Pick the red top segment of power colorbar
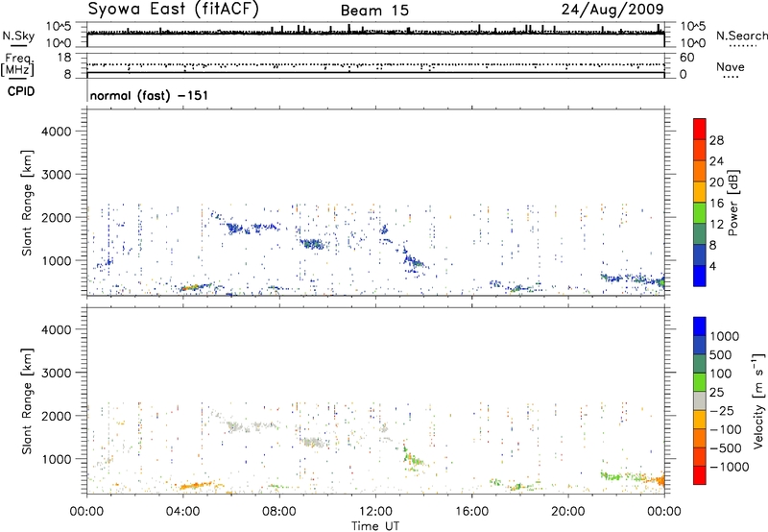Viewport: 768px width, 532px height. [700, 129]
